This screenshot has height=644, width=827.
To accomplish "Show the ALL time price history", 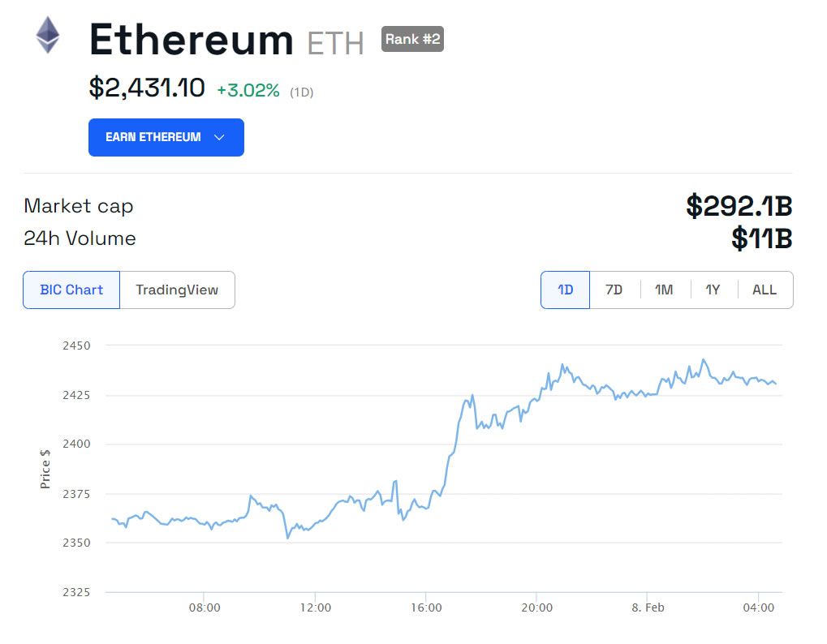I will pyautogui.click(x=765, y=290).
